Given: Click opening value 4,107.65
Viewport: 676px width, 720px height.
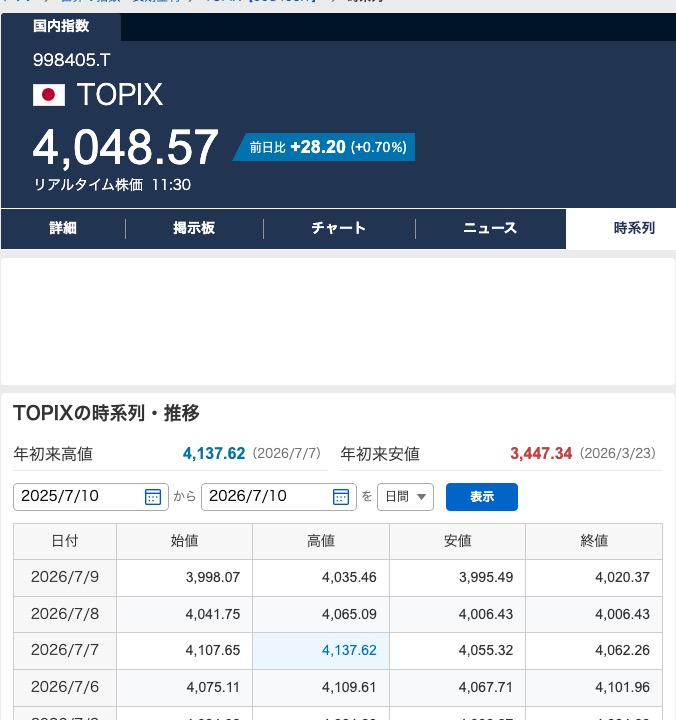Looking at the screenshot, I should (x=213, y=651).
